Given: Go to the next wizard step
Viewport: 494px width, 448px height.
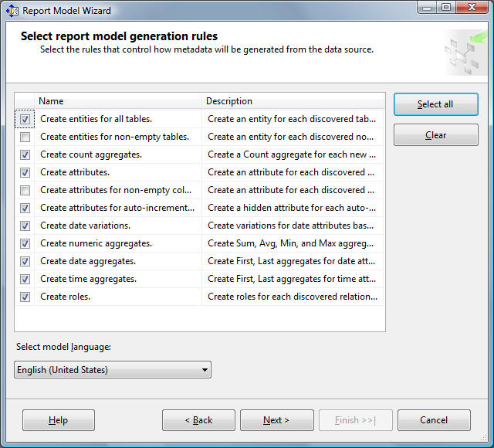Looking at the screenshot, I should tap(276, 420).
